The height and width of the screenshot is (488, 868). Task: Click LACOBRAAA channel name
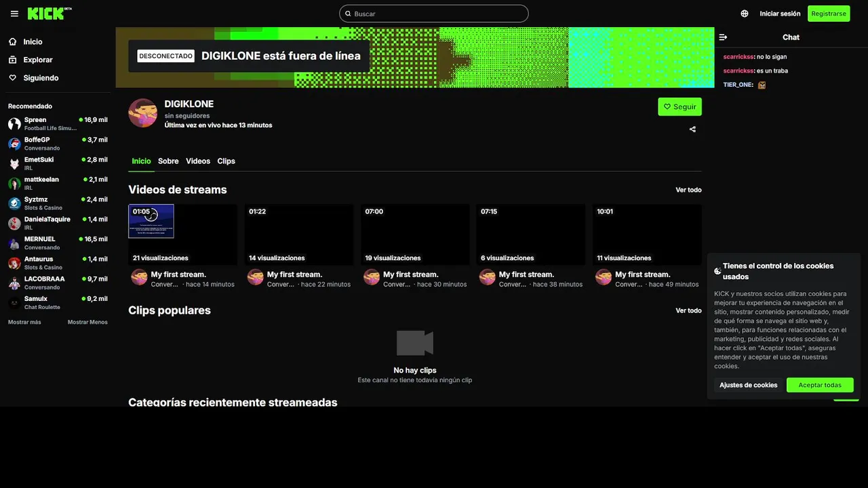coord(45,279)
